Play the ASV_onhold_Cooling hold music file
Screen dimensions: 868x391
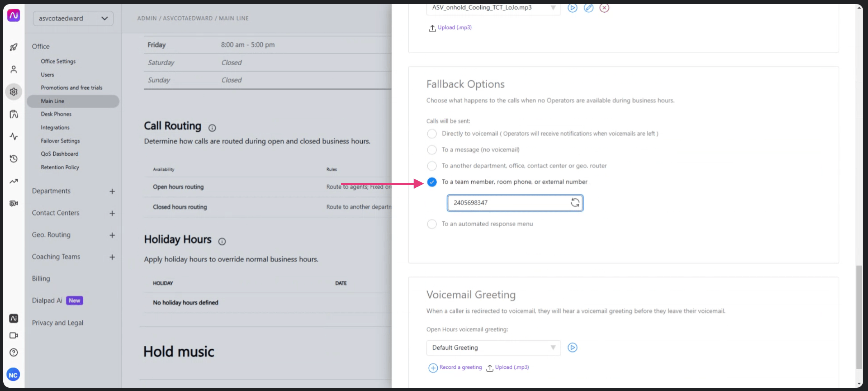(573, 8)
